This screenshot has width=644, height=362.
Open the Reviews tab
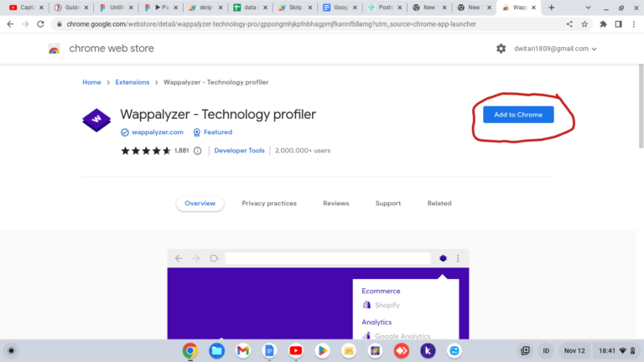[x=336, y=203]
